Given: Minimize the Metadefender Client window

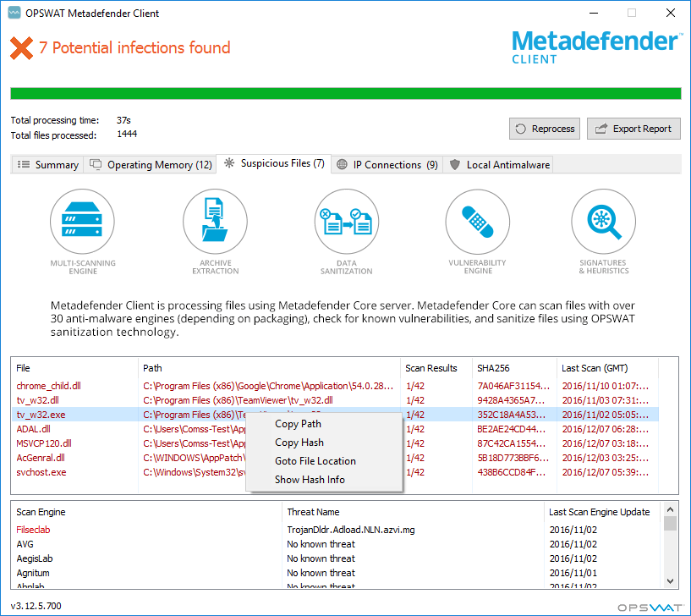Looking at the screenshot, I should [594, 13].
